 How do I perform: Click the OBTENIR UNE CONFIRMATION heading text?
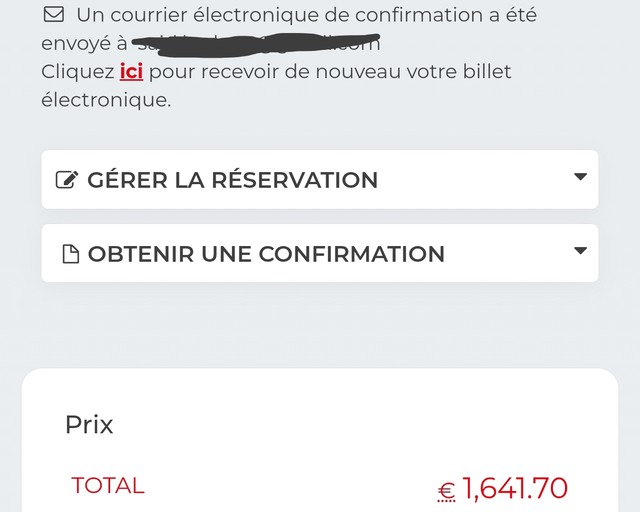(x=266, y=254)
